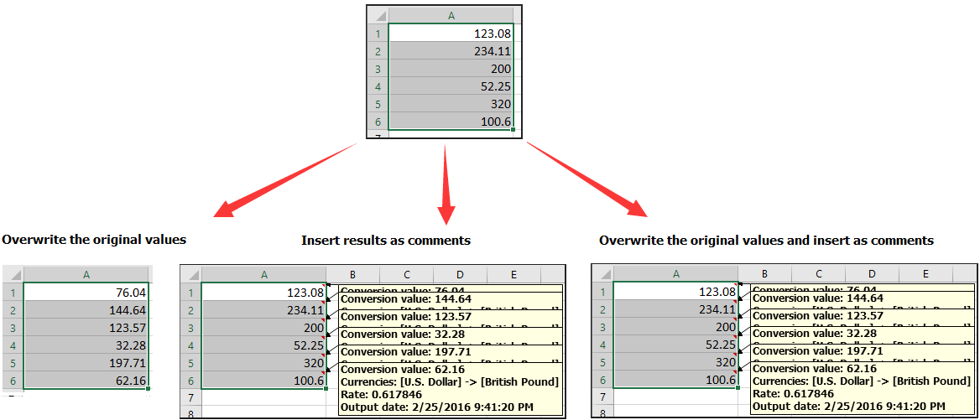Select row 5 header in the right sheet
Screen dimensions: 980x420
(x=602, y=362)
